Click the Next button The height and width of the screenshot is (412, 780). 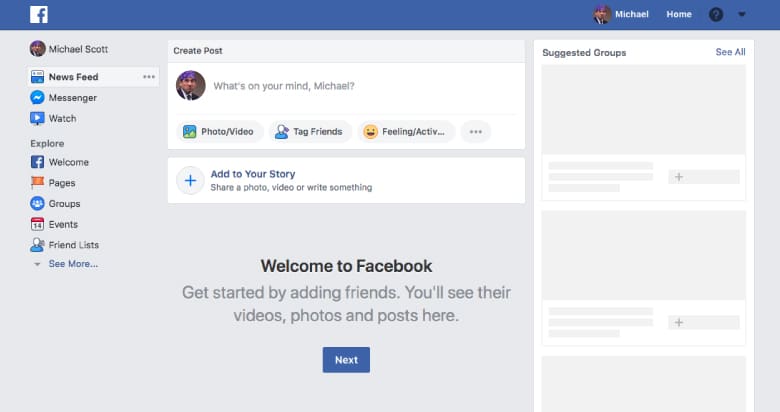(346, 360)
